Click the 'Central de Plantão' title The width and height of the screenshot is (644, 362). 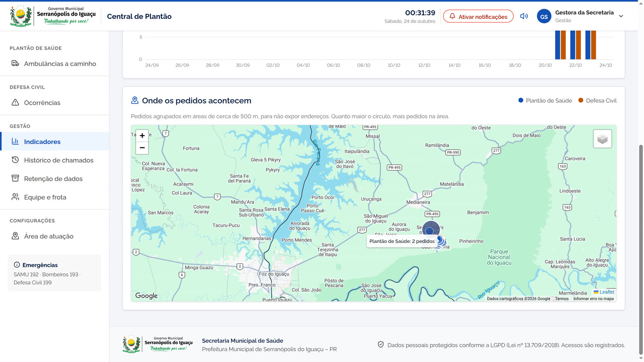tap(139, 16)
